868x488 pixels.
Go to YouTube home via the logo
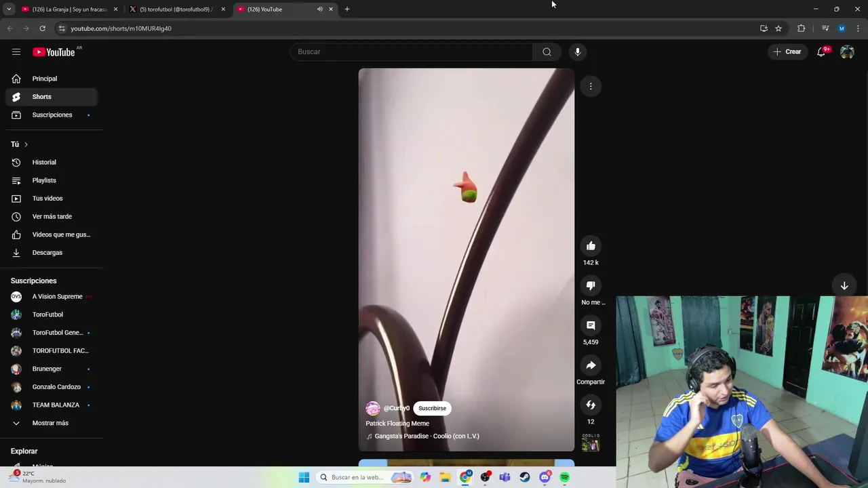54,52
